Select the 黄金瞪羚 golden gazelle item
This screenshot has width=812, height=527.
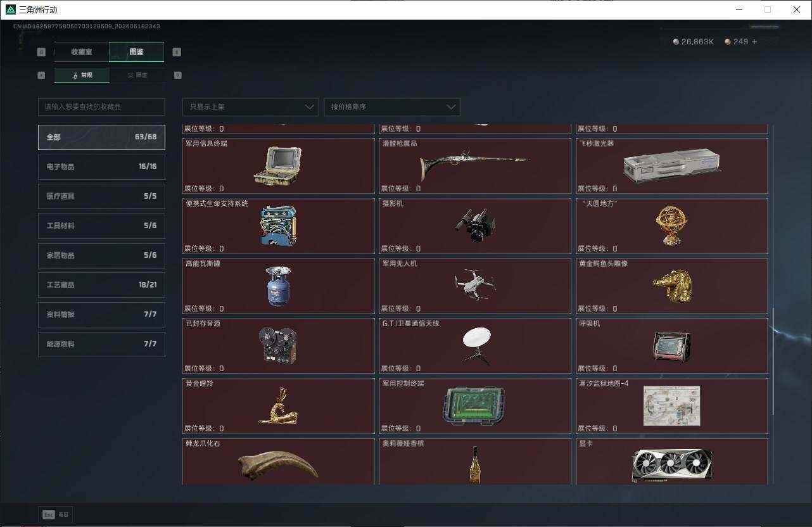pyautogui.click(x=278, y=405)
